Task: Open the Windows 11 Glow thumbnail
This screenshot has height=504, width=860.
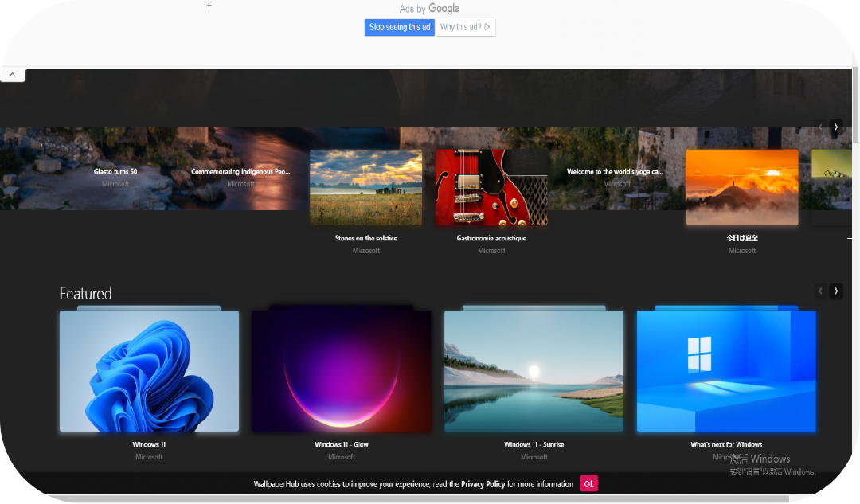Action: click(x=341, y=371)
